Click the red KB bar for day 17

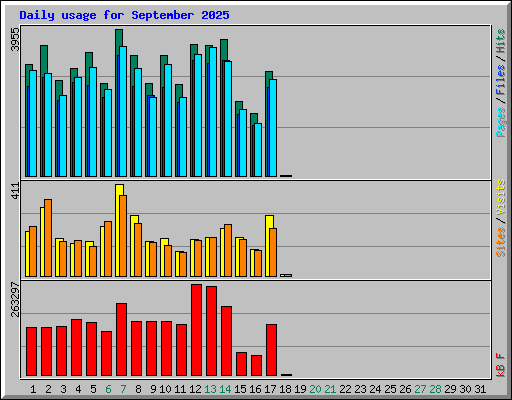272,350
